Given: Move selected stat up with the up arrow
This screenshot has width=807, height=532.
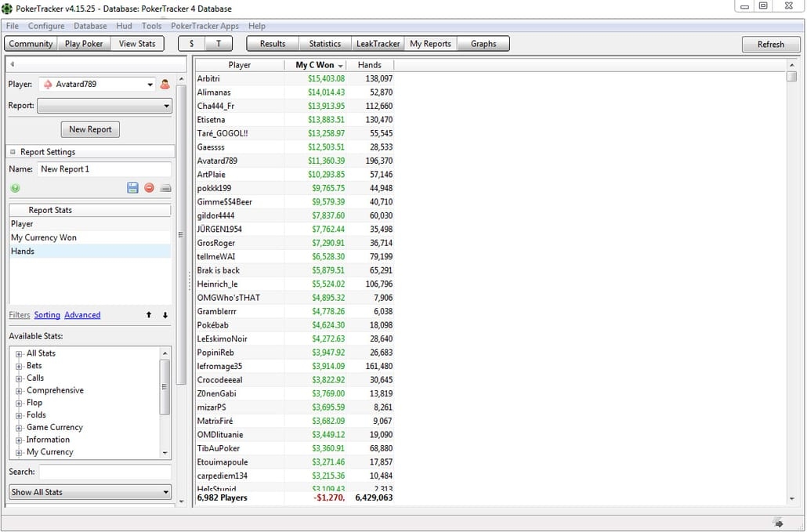Looking at the screenshot, I should click(149, 315).
